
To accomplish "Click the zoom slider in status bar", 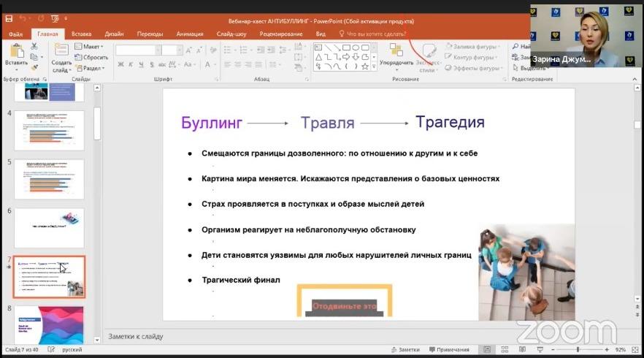I will tap(578, 350).
